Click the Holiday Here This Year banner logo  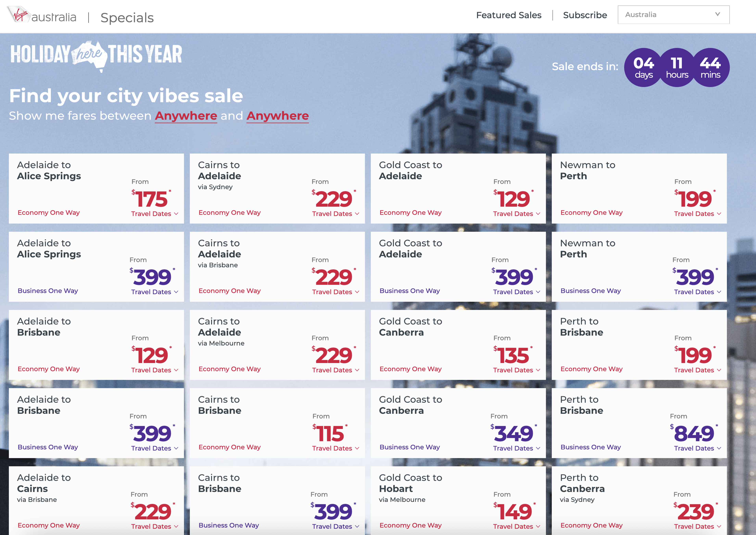[96, 55]
